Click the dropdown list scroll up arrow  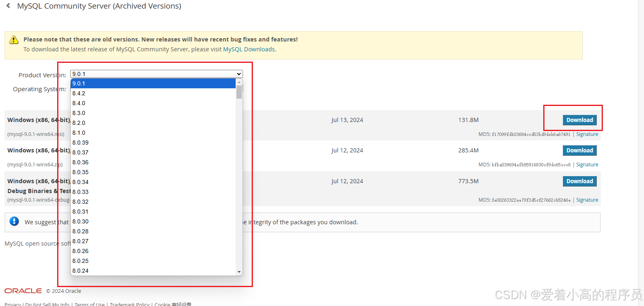coord(239,82)
